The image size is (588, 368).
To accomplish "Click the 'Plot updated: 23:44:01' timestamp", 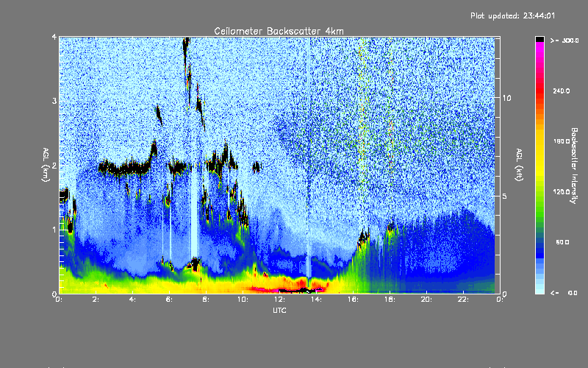I will click(512, 15).
